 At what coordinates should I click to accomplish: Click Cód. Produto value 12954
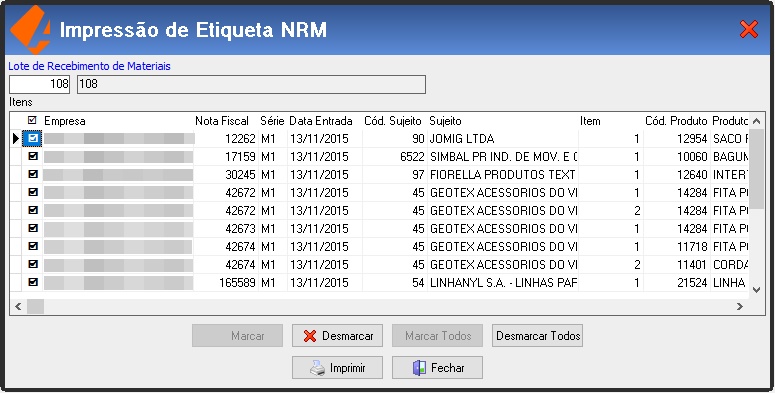coord(692,139)
